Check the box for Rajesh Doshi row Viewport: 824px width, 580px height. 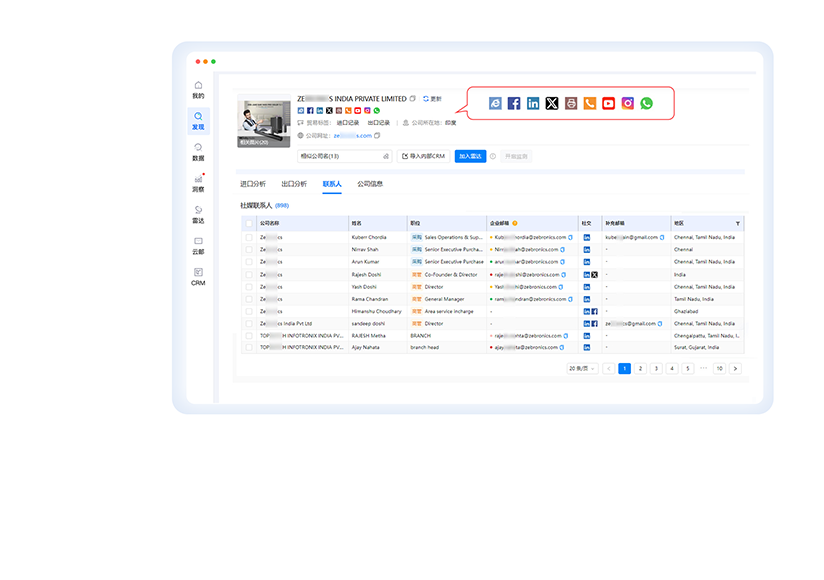(x=249, y=275)
